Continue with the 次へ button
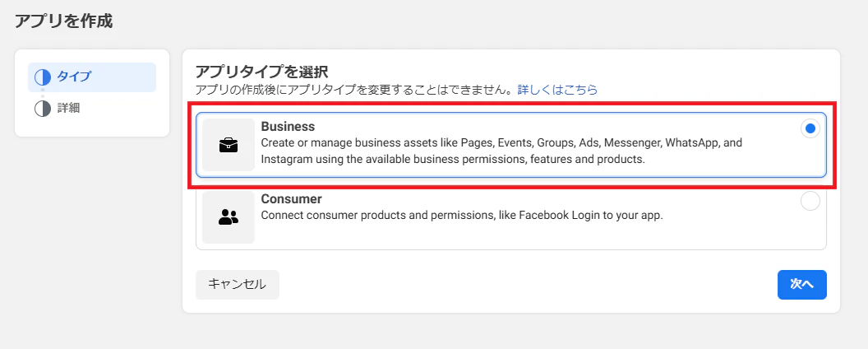Image resolution: width=868 pixels, height=349 pixels. (801, 285)
